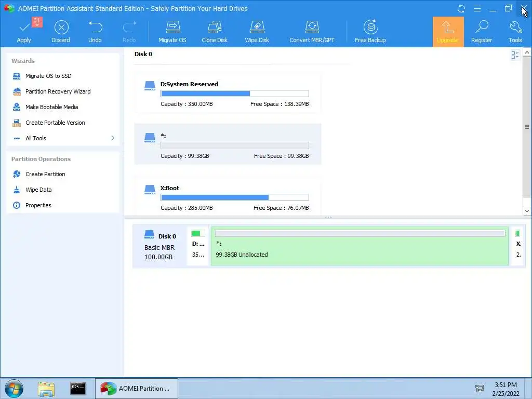The height and width of the screenshot is (399, 532).
Task: Open the Windows Start menu
Action: click(x=14, y=389)
